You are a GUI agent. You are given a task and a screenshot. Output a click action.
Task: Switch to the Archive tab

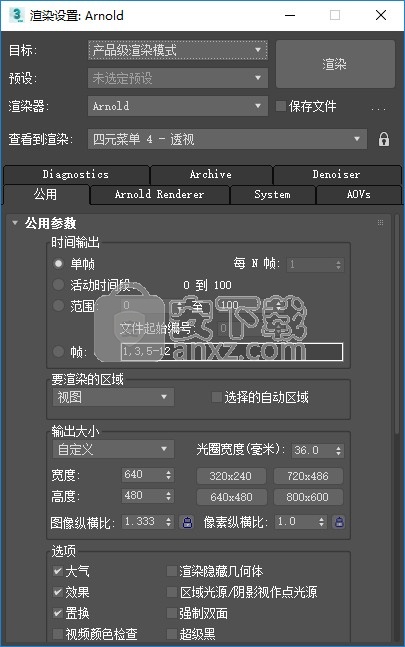(211, 175)
